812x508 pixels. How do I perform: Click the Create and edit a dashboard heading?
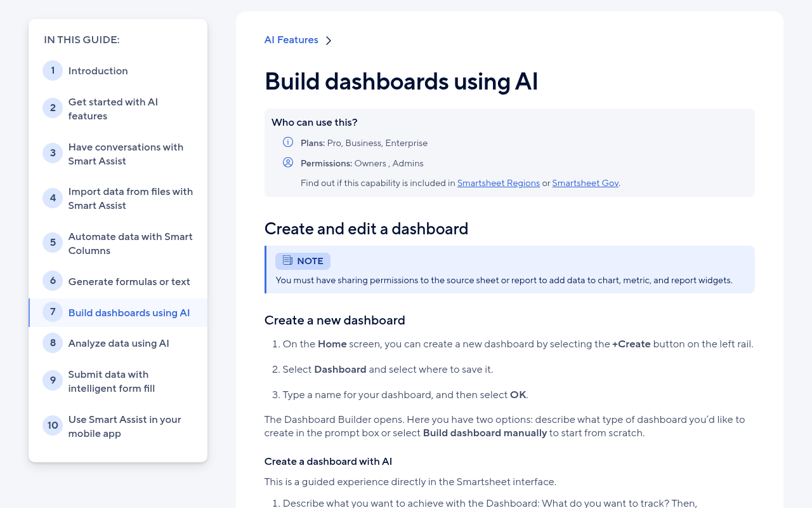(367, 229)
